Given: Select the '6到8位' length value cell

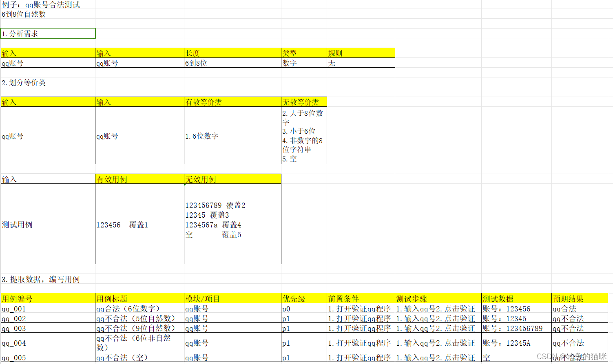Looking at the screenshot, I should [232, 63].
